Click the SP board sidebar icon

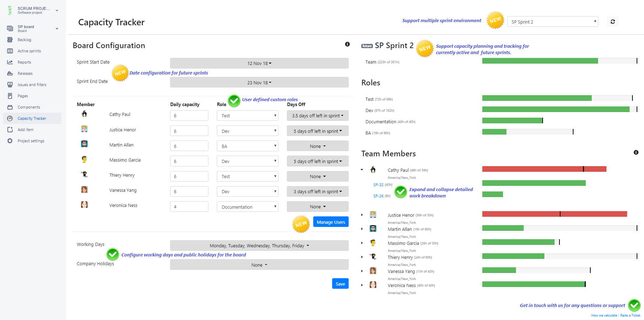[x=10, y=28]
